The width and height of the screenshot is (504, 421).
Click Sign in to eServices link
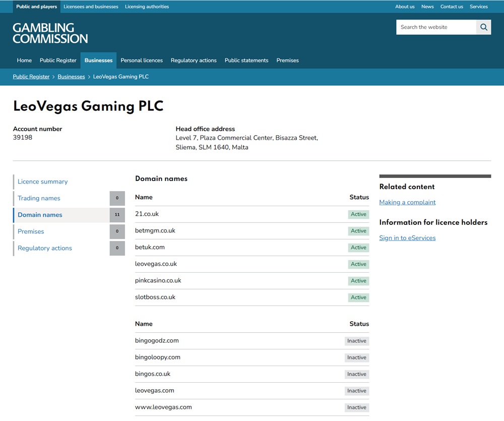[407, 238]
